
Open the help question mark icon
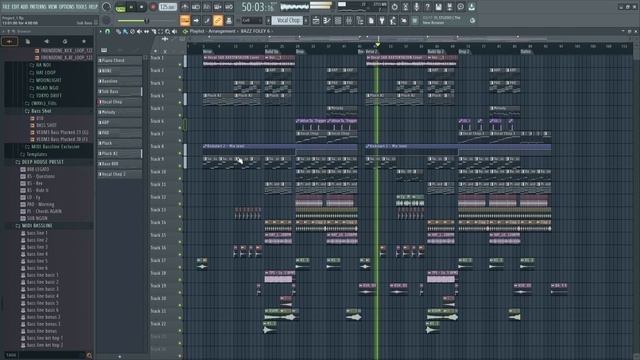(427, 7)
